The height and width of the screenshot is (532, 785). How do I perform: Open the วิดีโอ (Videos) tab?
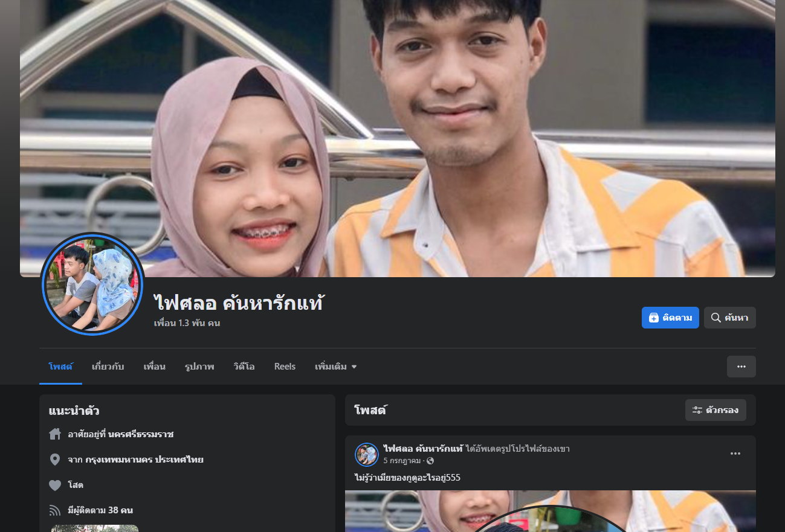pyautogui.click(x=244, y=367)
